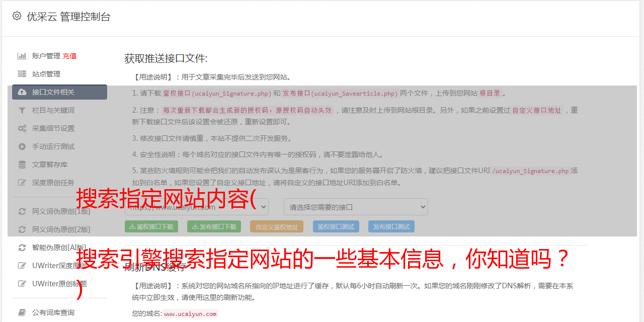Open 账户管理 in sidebar
This screenshot has height=322, width=644.
(46, 56)
